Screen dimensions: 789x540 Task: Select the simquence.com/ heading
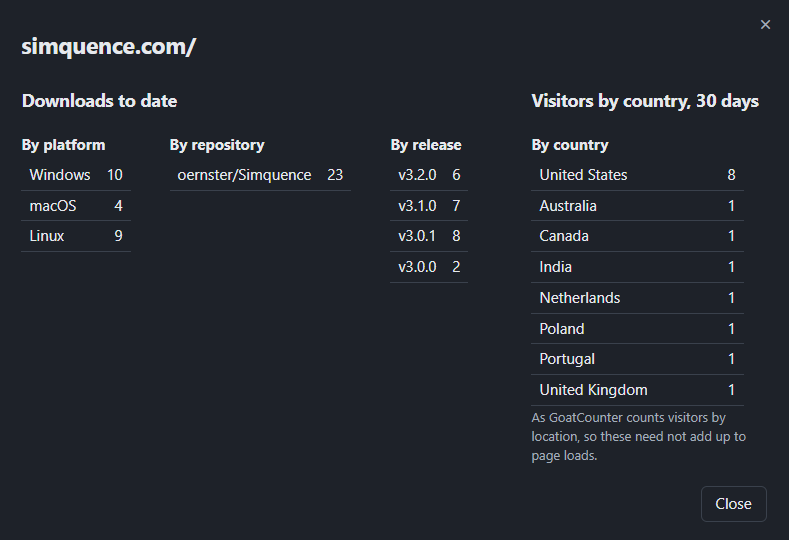pyautogui.click(x=108, y=47)
